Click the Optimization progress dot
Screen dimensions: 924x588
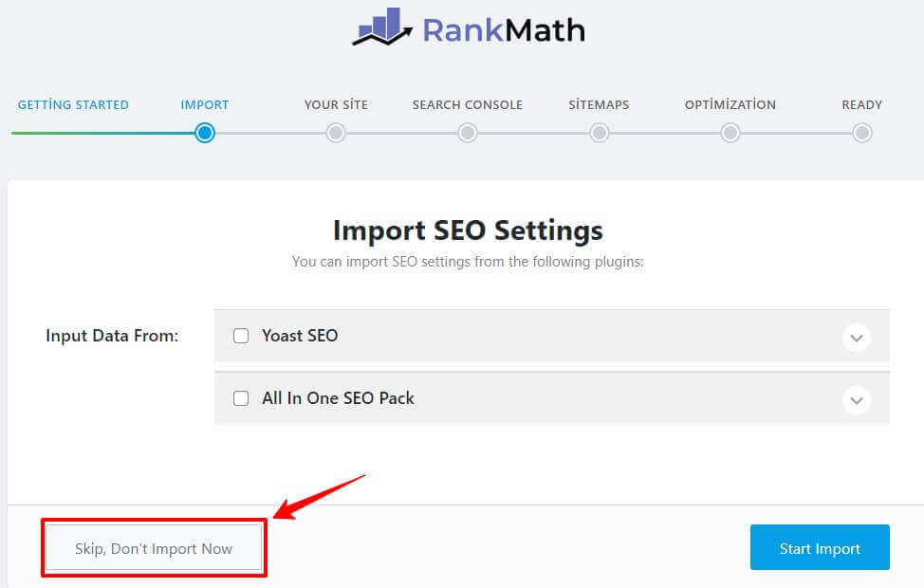tap(730, 133)
